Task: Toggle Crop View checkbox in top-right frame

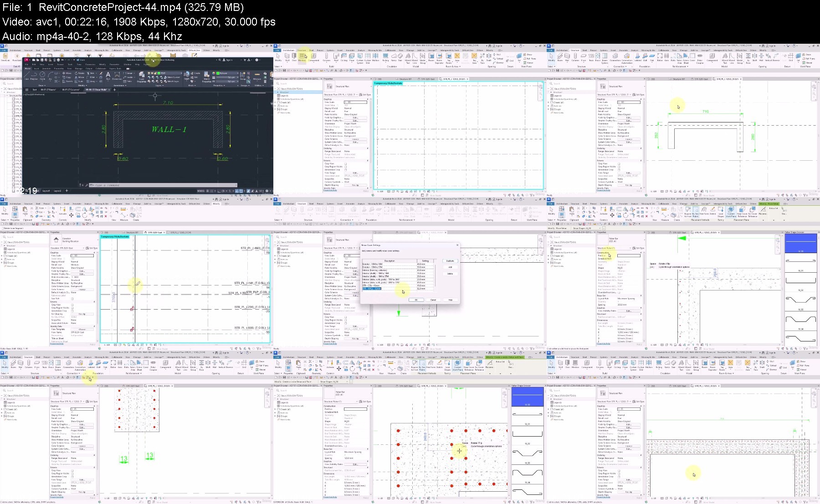Action: click(619, 163)
